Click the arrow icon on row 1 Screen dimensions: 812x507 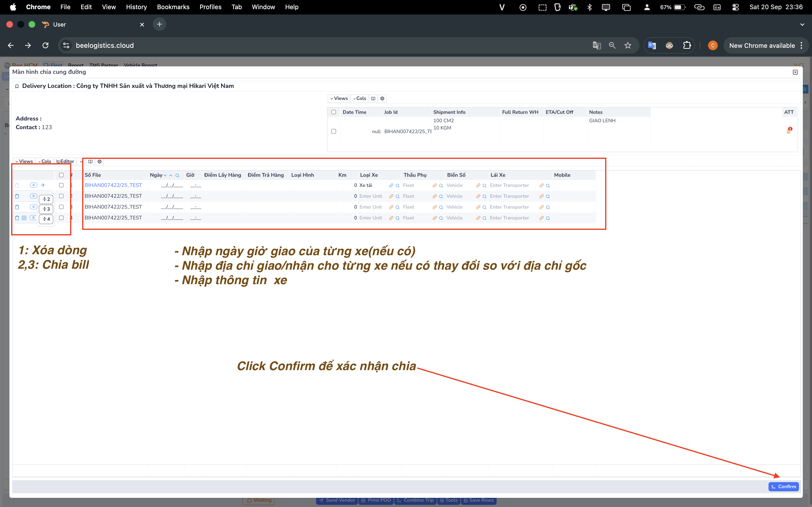43,185
